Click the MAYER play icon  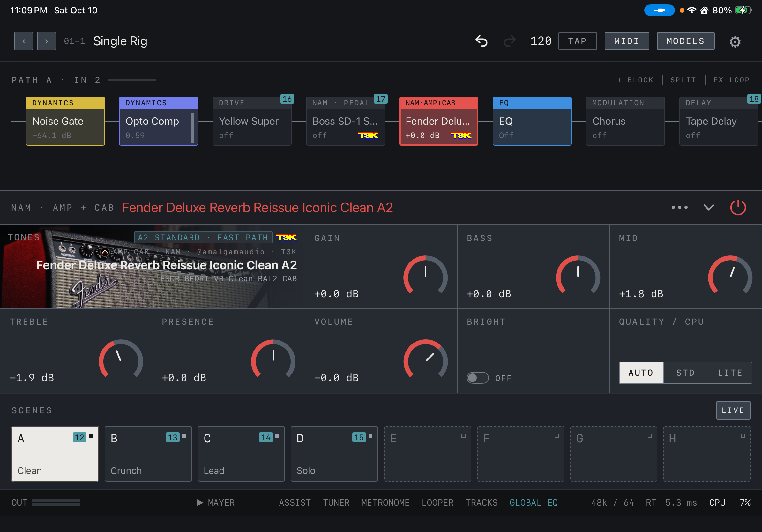[x=199, y=502]
